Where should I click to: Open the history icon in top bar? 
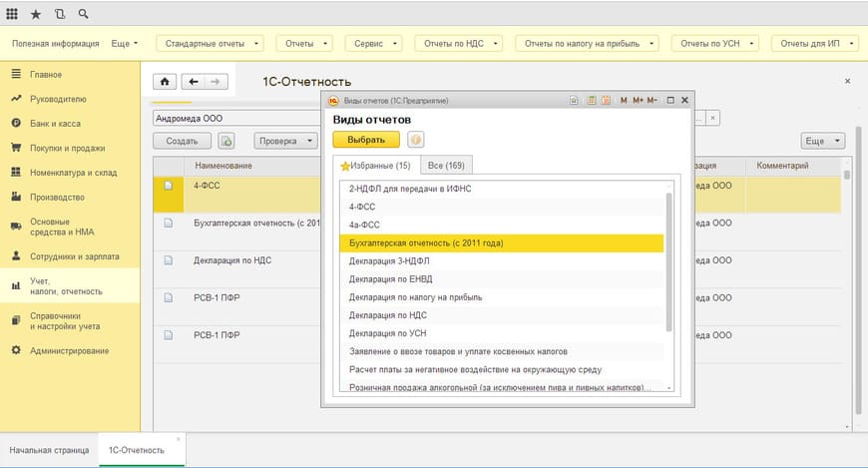point(60,14)
